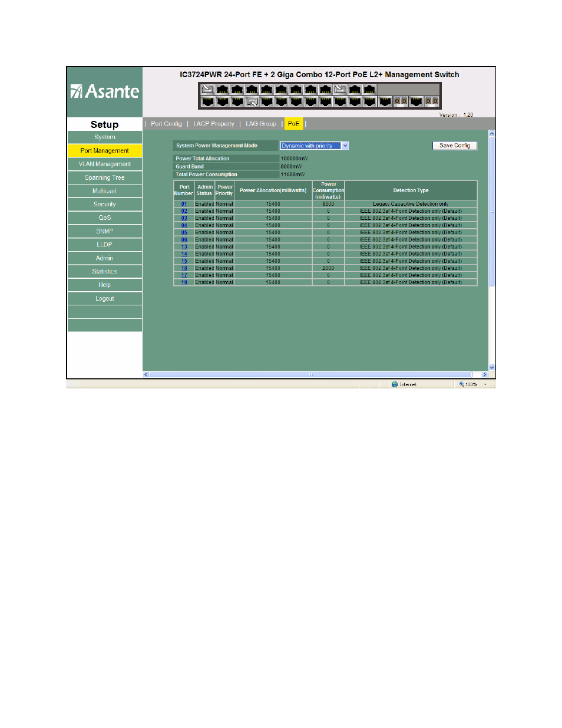Open port 17 link
The width and height of the screenshot is (562, 728).
coord(184,275)
